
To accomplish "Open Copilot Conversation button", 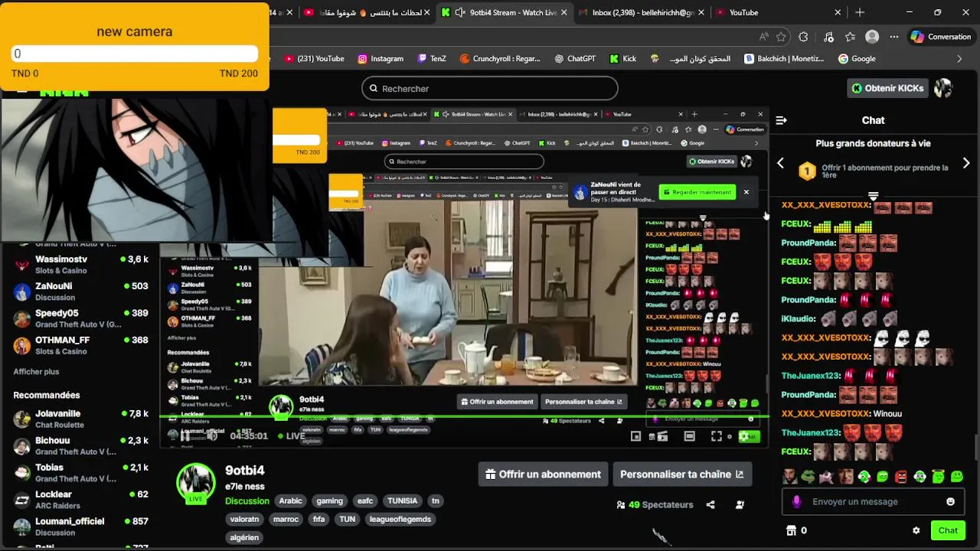I will [941, 37].
